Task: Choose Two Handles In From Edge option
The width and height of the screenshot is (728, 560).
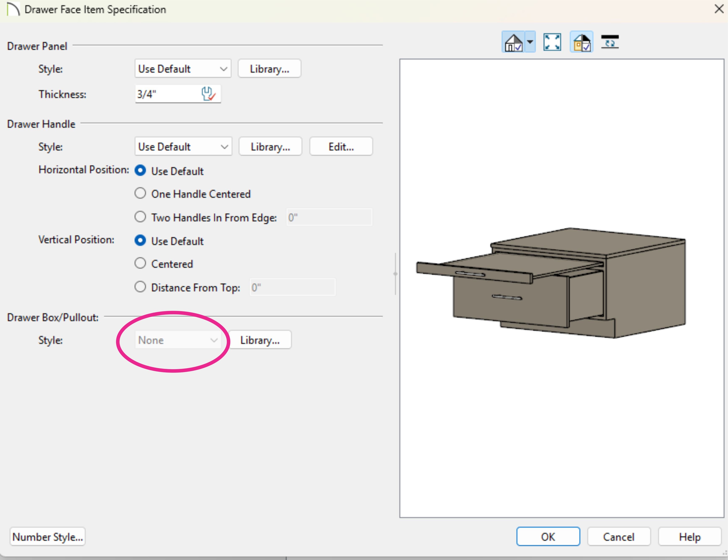Action: click(140, 217)
